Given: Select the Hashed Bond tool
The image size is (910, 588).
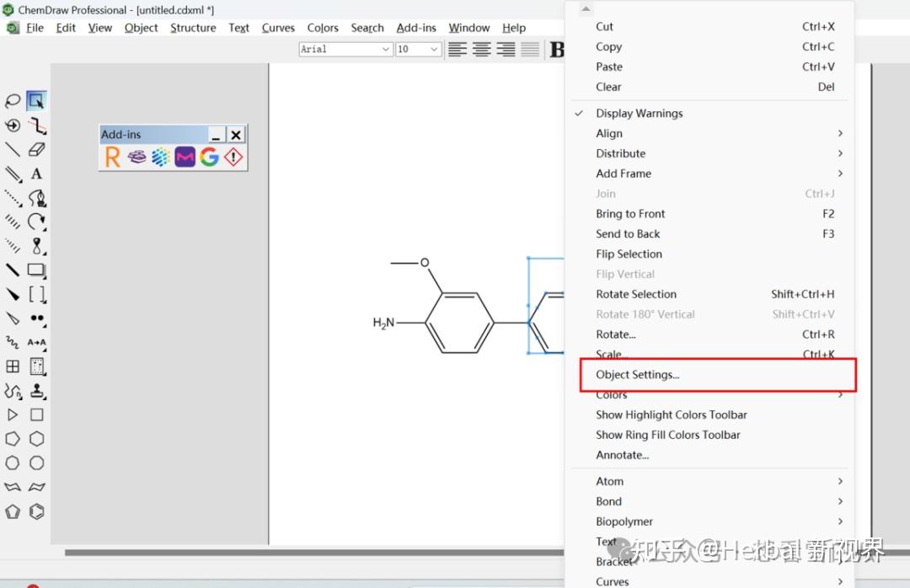Looking at the screenshot, I should click(12, 222).
